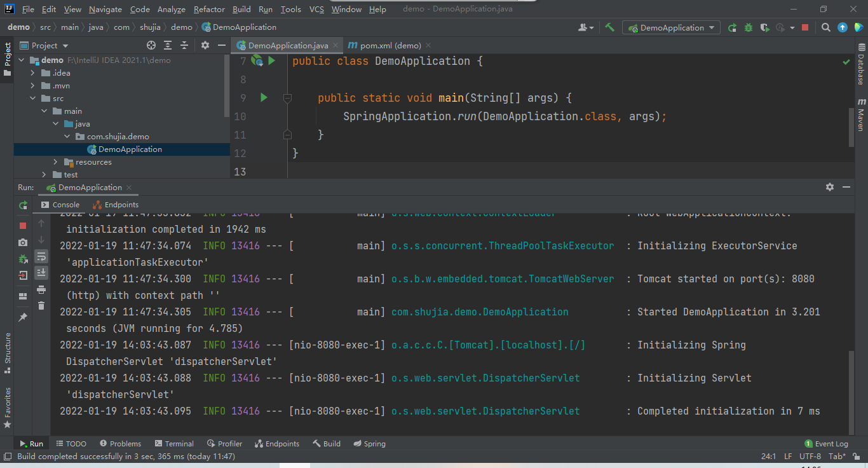Click the Debug bug icon in top toolbar
The height and width of the screenshot is (468, 868).
coord(749,27)
